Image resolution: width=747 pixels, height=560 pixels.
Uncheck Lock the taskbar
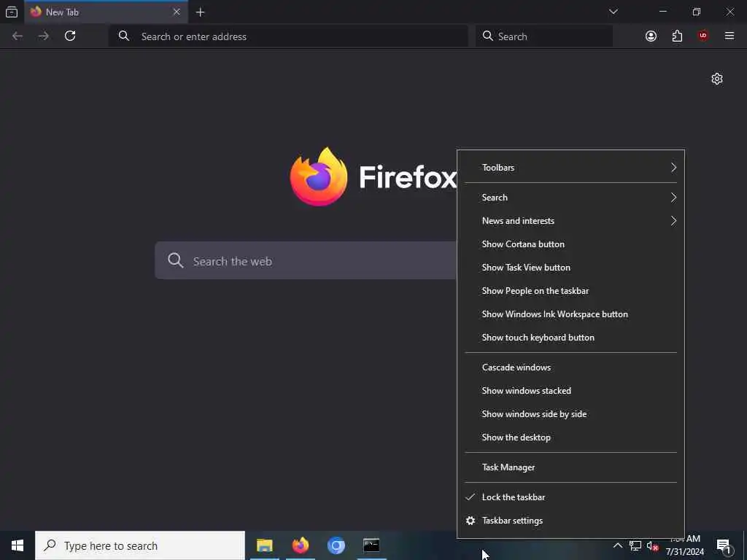coord(570,497)
